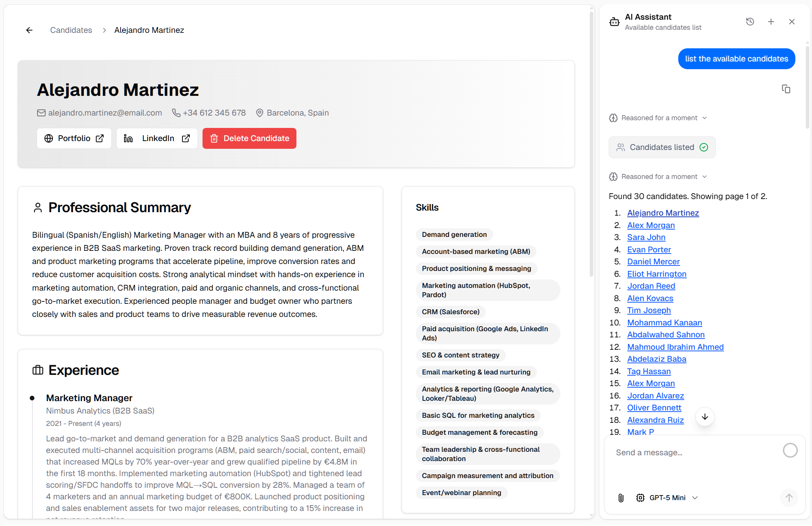Open the Eliot Harrington candidate link
Viewport: 812px width, 526px height.
pyautogui.click(x=657, y=274)
